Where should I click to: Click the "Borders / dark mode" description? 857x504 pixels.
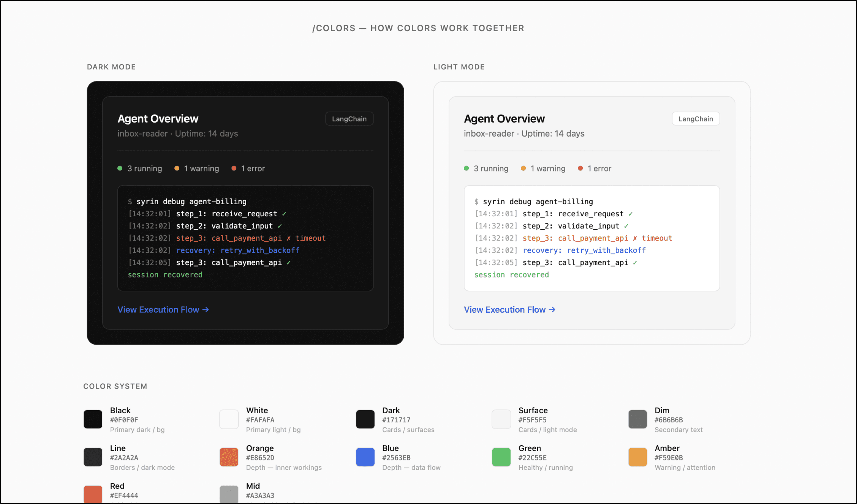(x=142, y=468)
